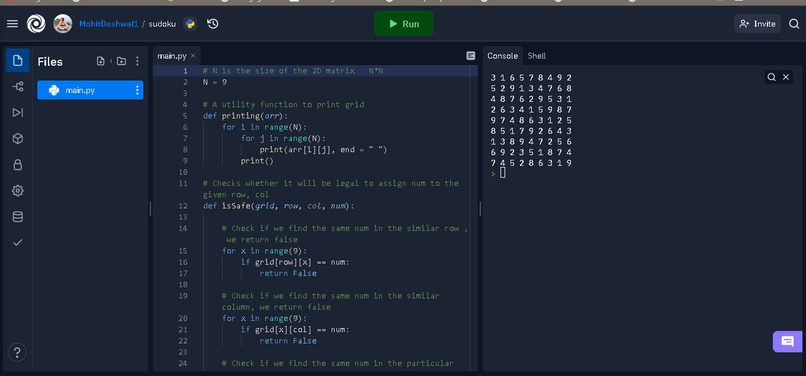
Task: Click console row '7 4 5 2 8 6 3 1 9'
Action: [x=531, y=163]
